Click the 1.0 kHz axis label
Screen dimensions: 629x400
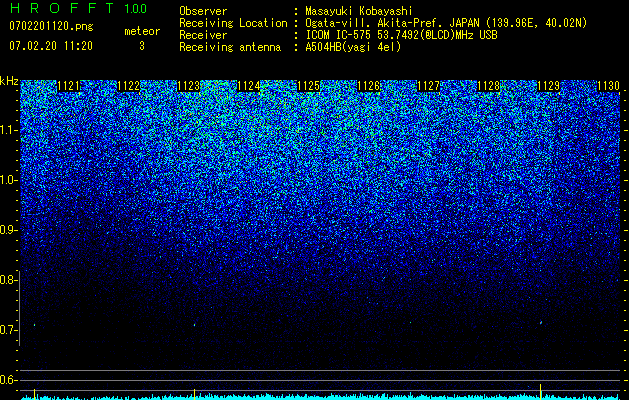pos(8,180)
